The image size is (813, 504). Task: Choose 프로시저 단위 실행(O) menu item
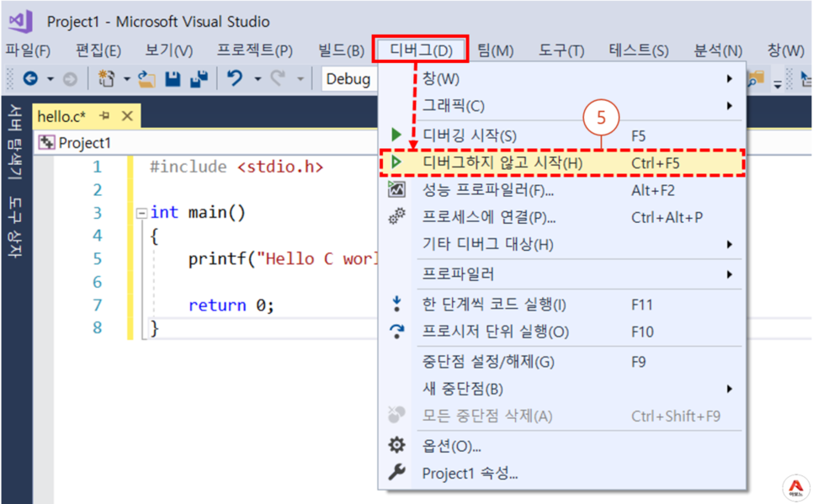pyautogui.click(x=562, y=332)
